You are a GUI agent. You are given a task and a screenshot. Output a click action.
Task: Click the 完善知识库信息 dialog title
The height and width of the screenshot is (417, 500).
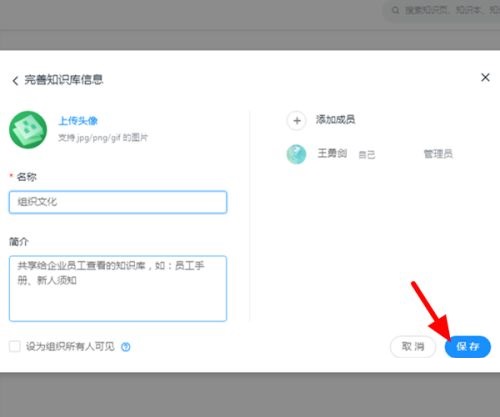[x=64, y=80]
